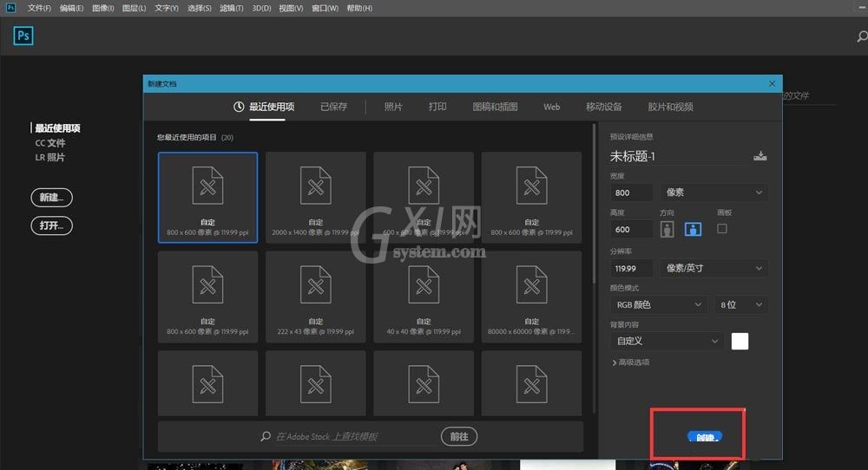Click the magnifier icon in Adobe Stock search
The image size is (868, 470).
266,436
